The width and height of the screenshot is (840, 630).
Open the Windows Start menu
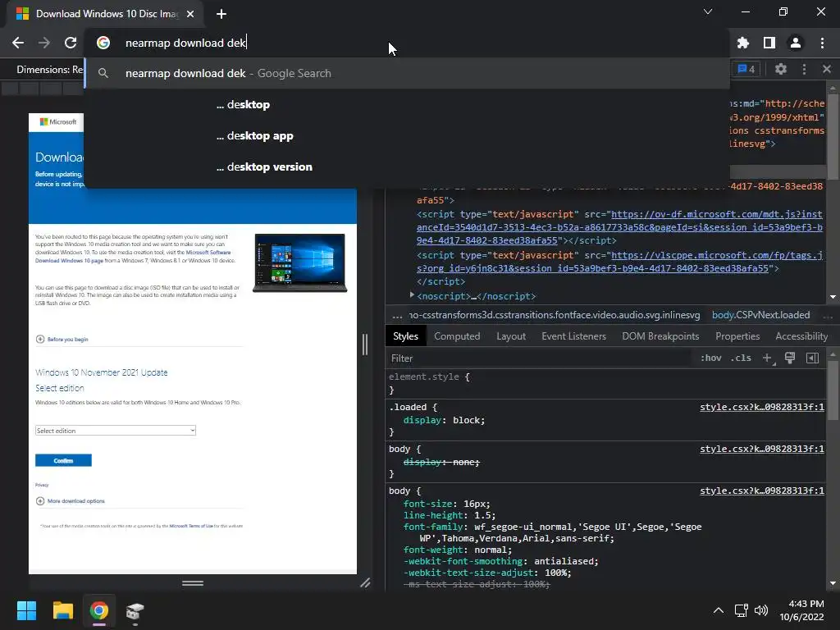tap(26, 610)
